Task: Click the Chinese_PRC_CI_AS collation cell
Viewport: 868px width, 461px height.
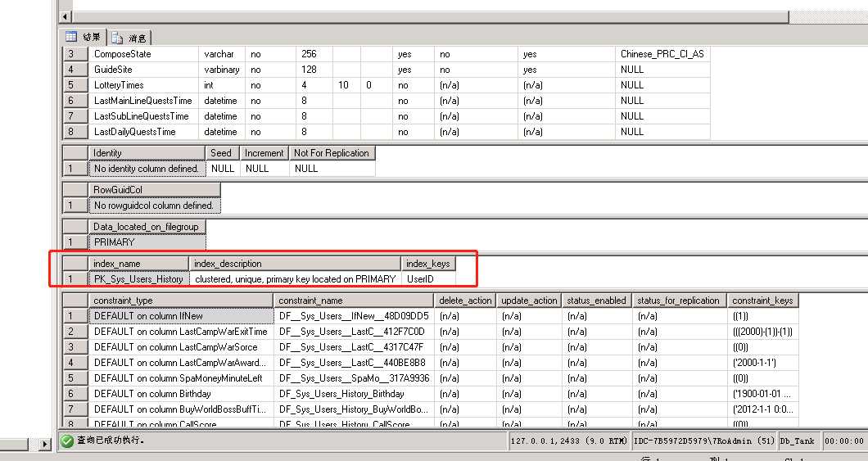Action: click(662, 54)
